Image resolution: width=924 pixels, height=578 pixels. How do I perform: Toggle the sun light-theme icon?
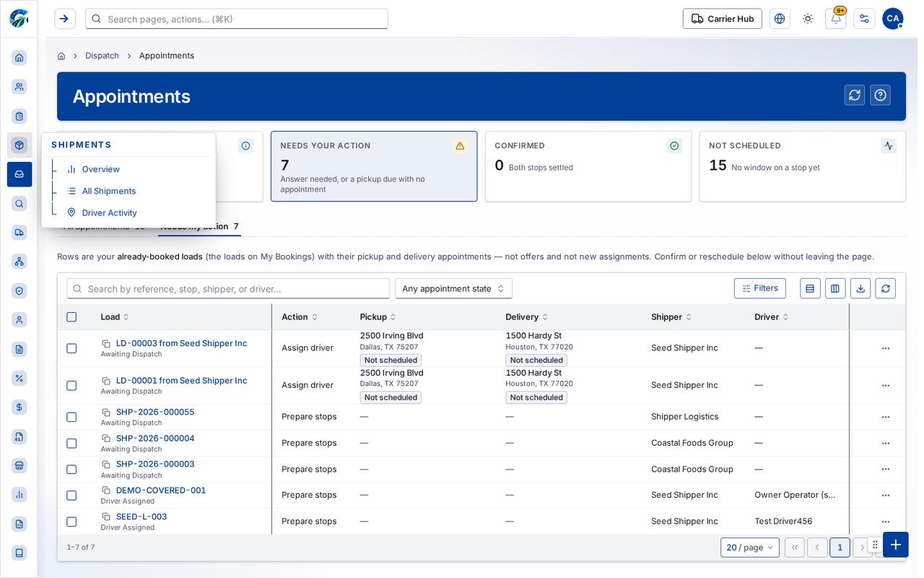click(x=808, y=19)
